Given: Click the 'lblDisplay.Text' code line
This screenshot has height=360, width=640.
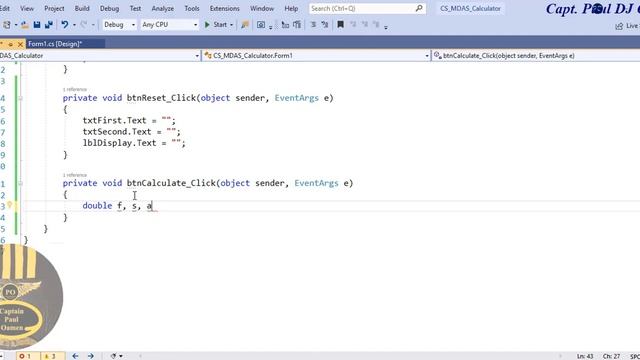Looking at the screenshot, I should coord(134,143).
